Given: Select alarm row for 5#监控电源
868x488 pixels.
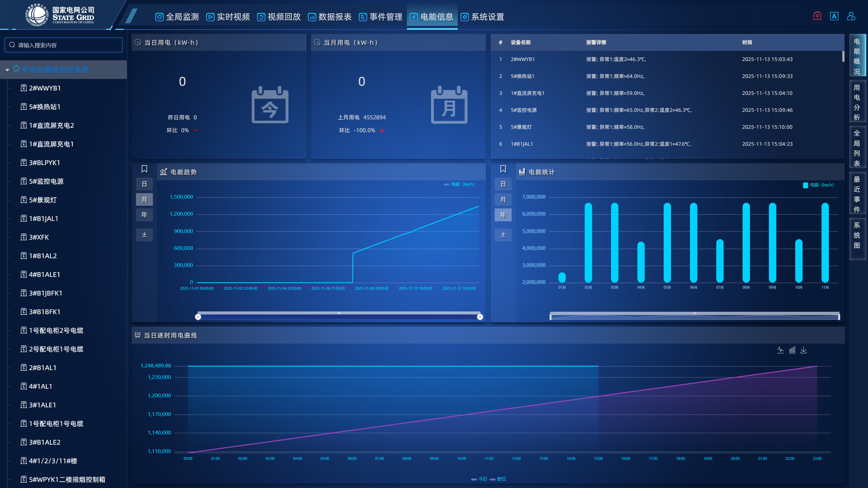Looking at the screenshot, I should click(667, 110).
